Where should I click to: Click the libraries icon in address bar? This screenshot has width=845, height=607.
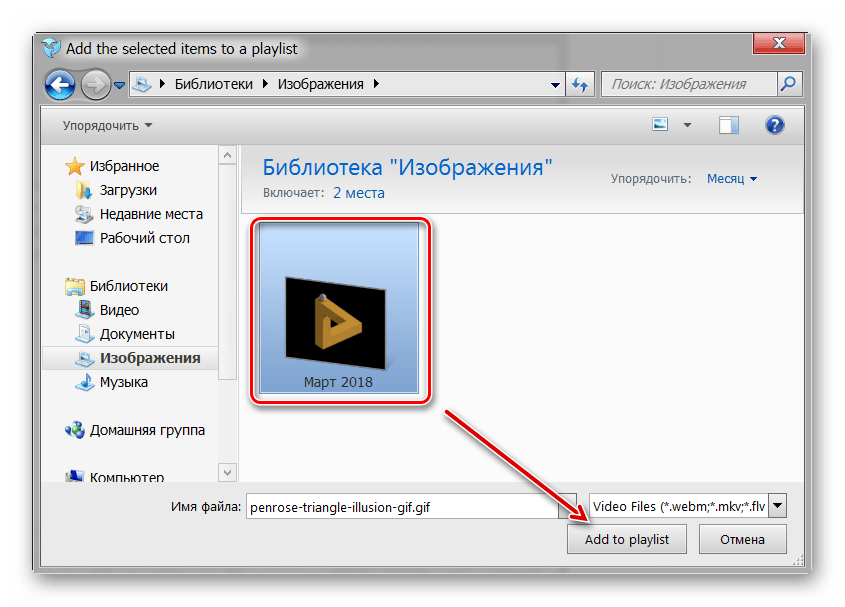142,84
